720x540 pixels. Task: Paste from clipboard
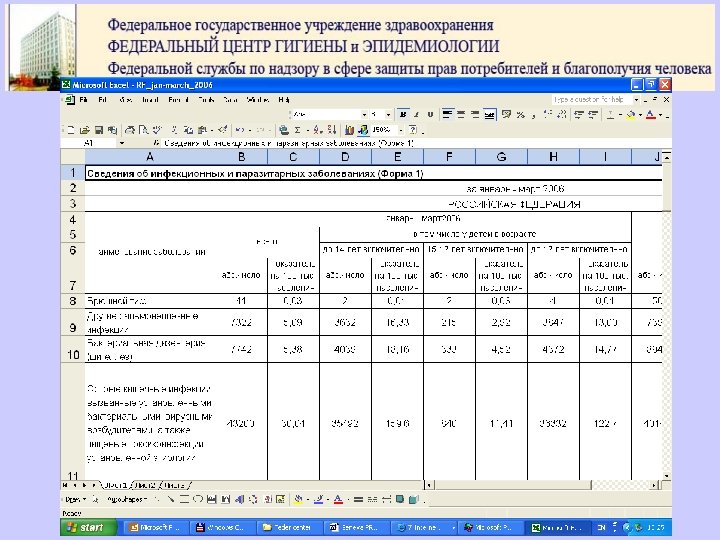202,130
